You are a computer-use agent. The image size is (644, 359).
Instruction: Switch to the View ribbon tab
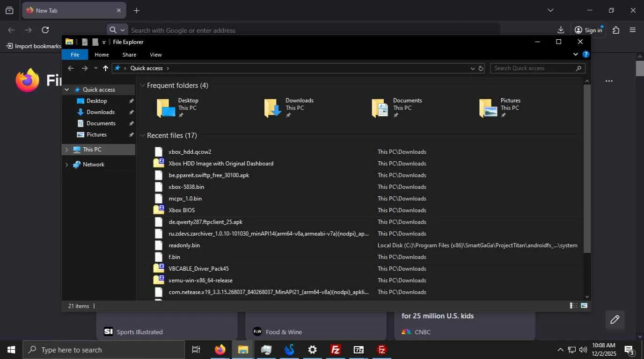click(156, 55)
